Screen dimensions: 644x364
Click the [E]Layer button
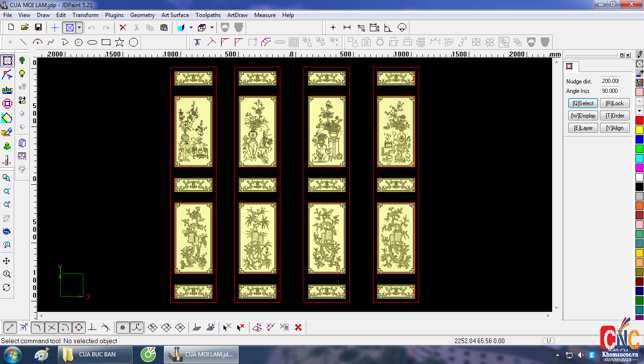pos(582,128)
